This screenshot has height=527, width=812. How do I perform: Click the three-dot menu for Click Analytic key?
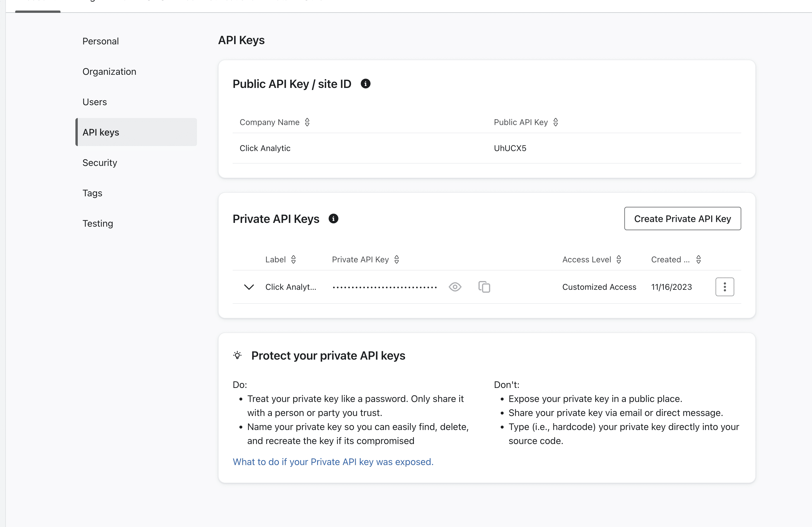(724, 287)
